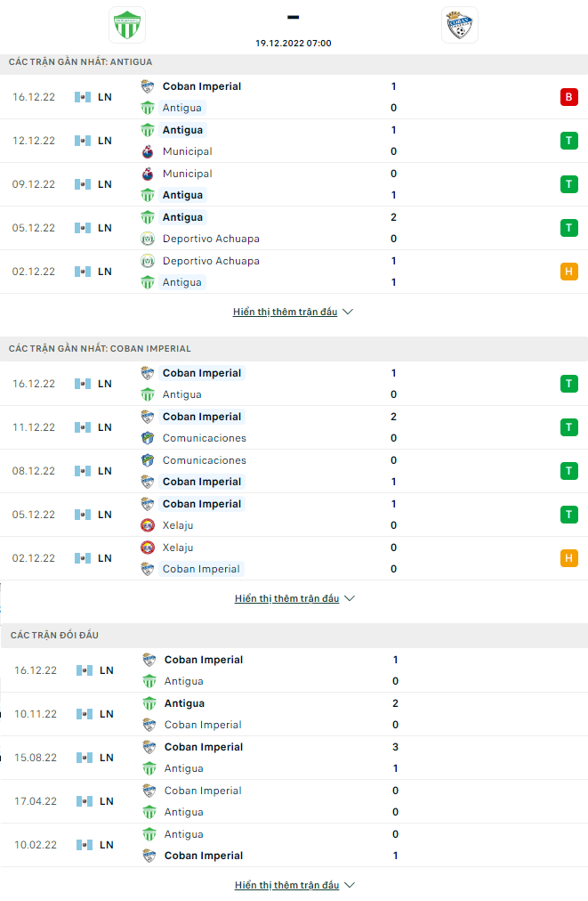Click the Coban Imperial crest in header
The width and height of the screenshot is (588, 901).
tap(459, 25)
